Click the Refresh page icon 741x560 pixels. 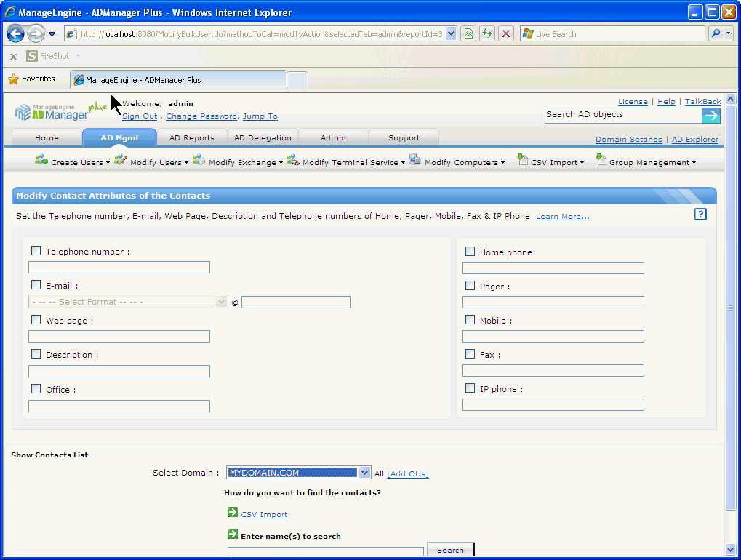pos(486,33)
